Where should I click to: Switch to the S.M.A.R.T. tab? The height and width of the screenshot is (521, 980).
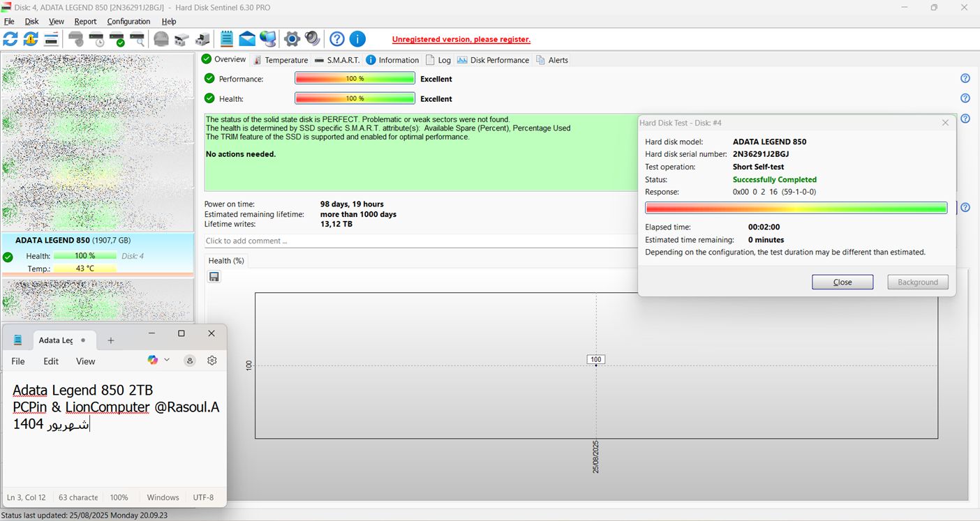pos(337,60)
